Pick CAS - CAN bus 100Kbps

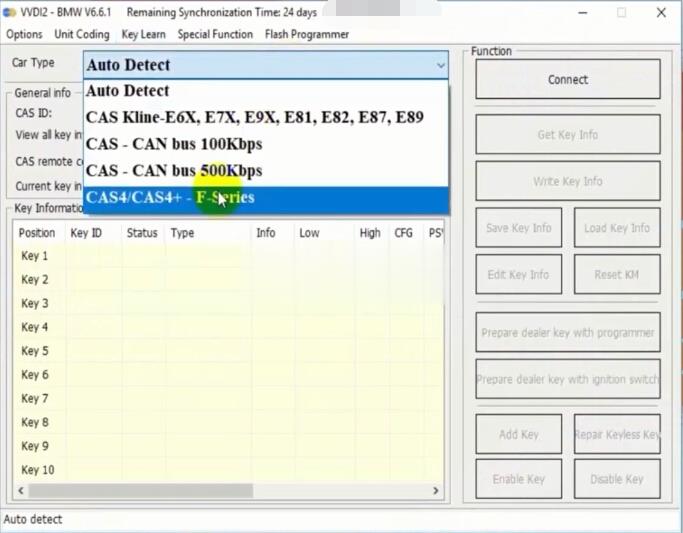click(x=266, y=144)
